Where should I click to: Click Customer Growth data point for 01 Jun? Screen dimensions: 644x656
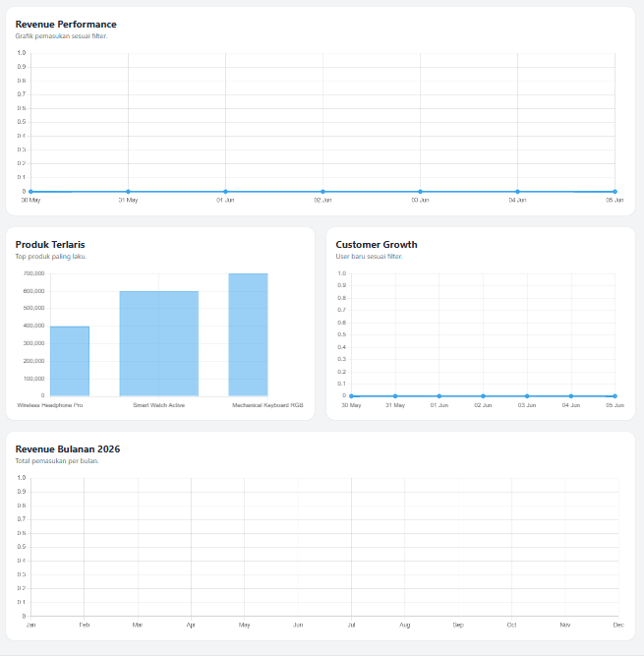pyautogui.click(x=439, y=396)
